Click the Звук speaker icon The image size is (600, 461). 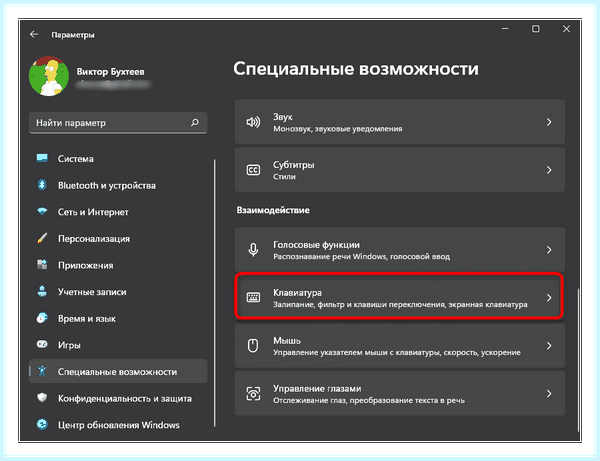click(x=253, y=122)
